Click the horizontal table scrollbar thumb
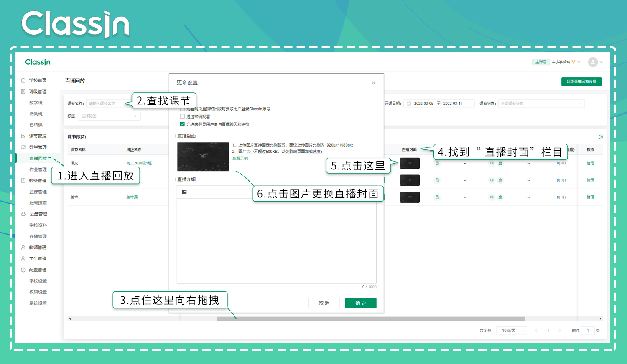627x364 pixels. click(370, 319)
